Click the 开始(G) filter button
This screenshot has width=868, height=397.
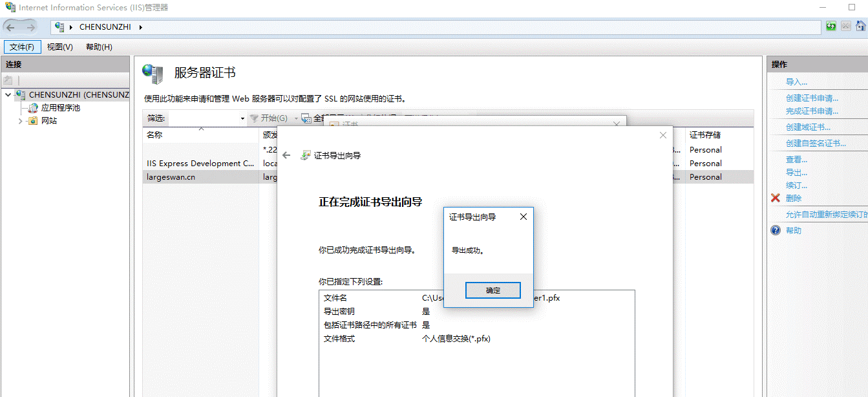tap(269, 118)
